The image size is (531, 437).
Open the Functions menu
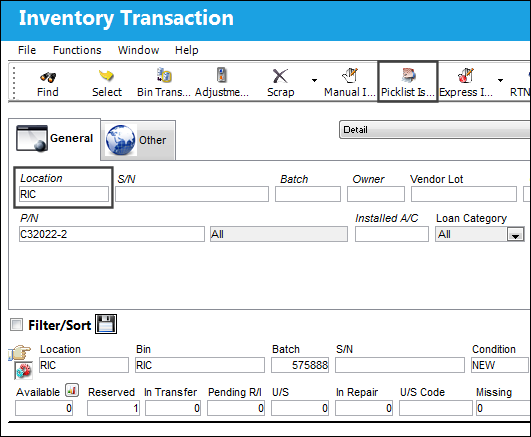click(77, 50)
